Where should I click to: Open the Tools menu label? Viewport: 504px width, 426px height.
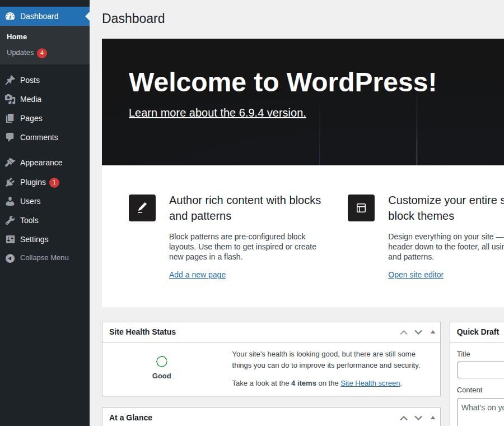click(x=29, y=220)
